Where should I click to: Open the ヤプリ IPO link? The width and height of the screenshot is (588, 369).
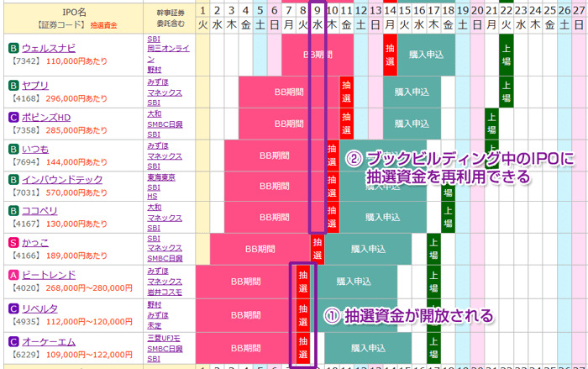(35, 86)
